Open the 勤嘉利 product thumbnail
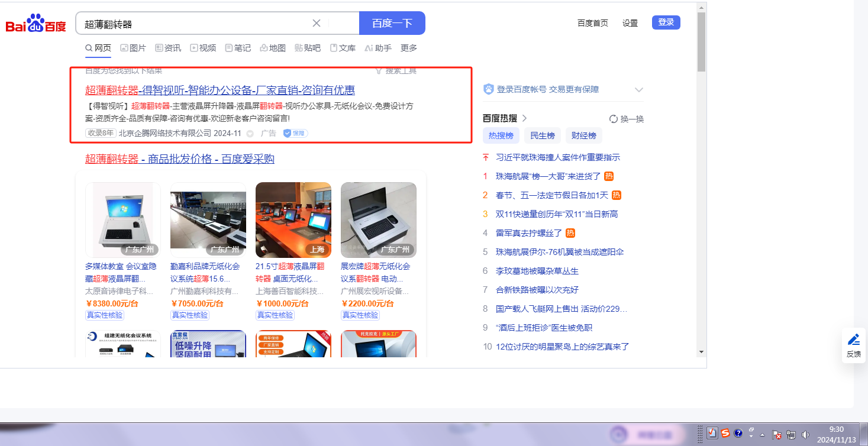The height and width of the screenshot is (446, 868). pyautogui.click(x=208, y=220)
